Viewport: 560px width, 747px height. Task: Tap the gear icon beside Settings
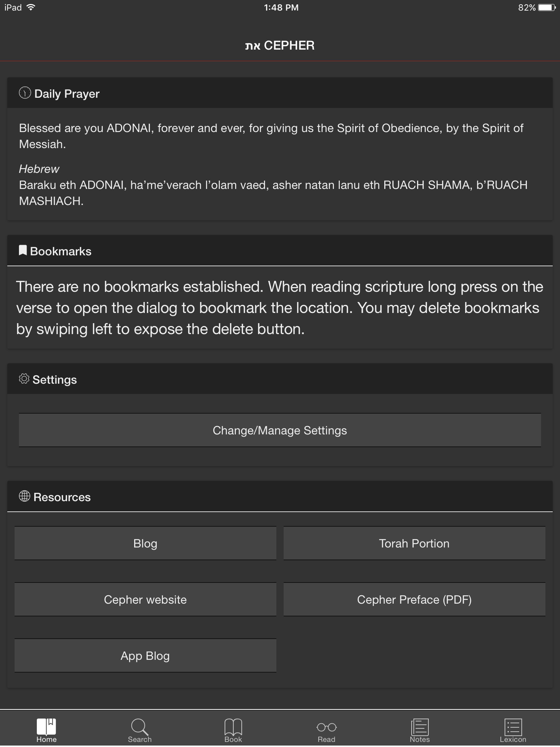[x=24, y=379]
